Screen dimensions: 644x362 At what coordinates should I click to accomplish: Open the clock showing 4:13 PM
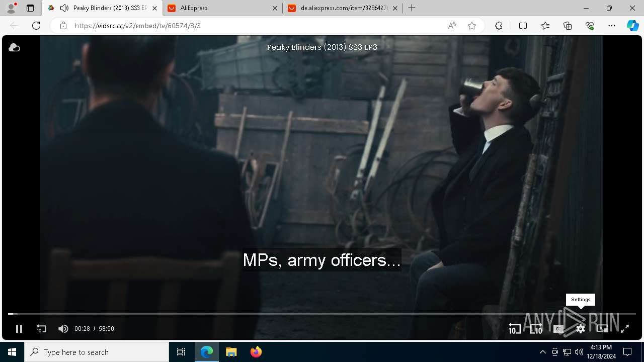[601, 352]
